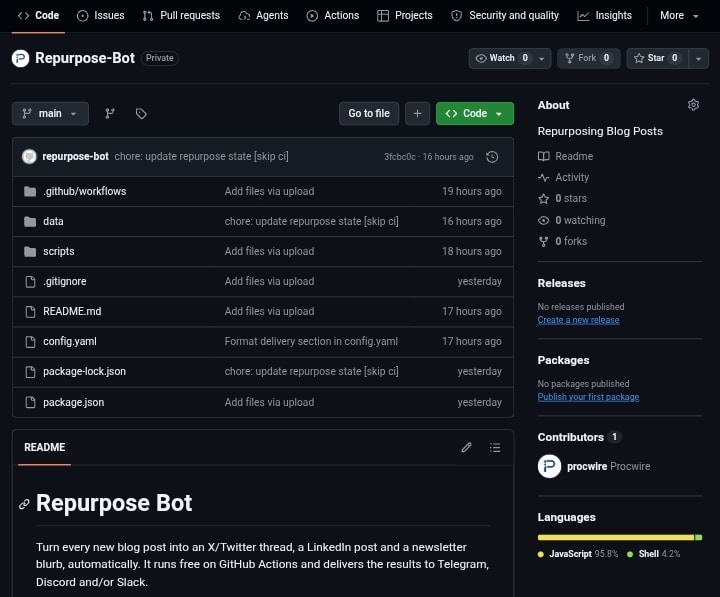Click the package.json file icon
Image resolution: width=720 pixels, height=597 pixels.
(30, 402)
